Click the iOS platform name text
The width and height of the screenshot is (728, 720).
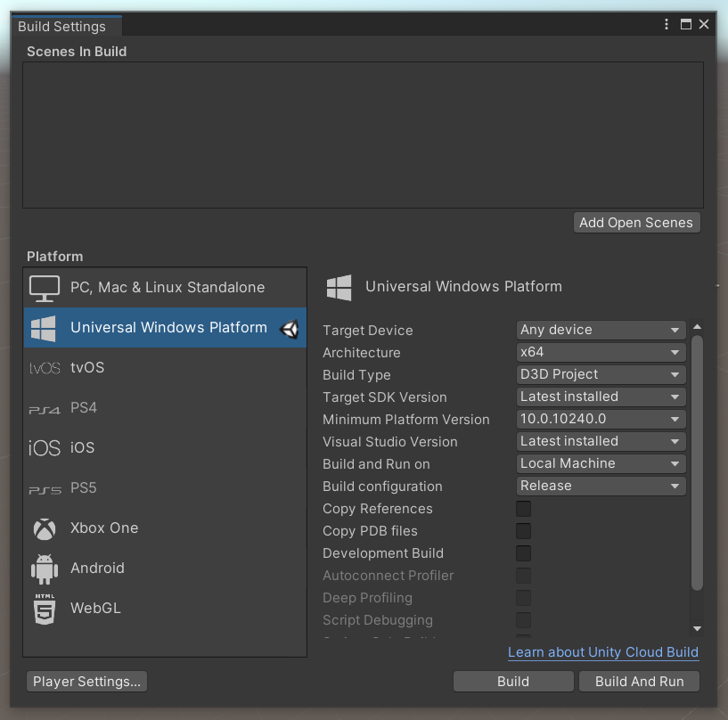[83, 447]
